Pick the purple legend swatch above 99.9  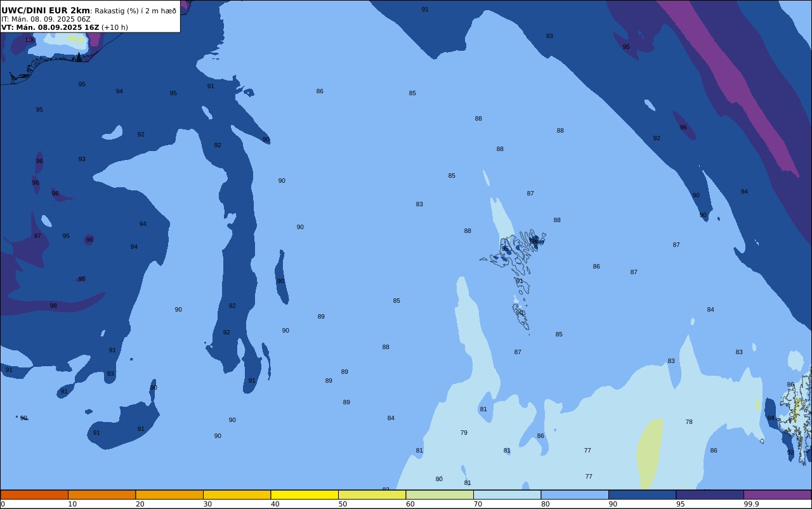pyautogui.click(x=777, y=494)
